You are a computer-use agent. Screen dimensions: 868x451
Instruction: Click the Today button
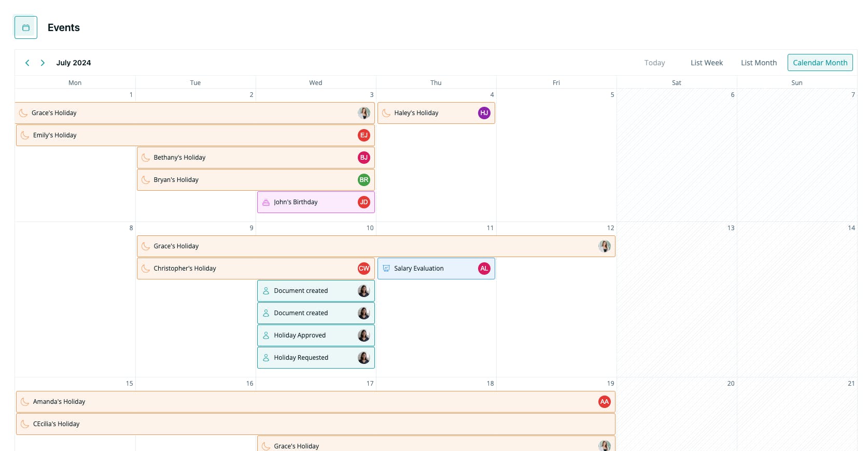[x=654, y=63]
